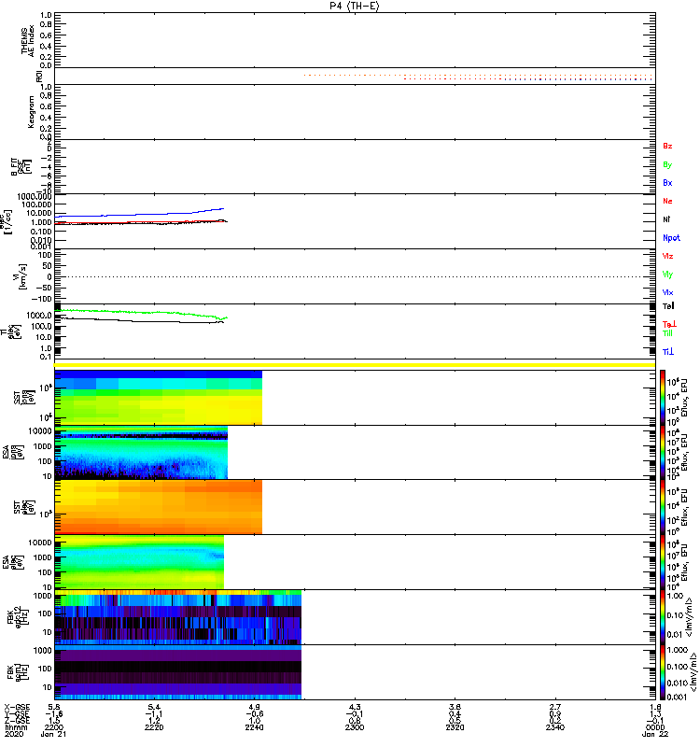Click the green ion temperature trace
The height and width of the screenshot is (747, 700).
coord(141,313)
